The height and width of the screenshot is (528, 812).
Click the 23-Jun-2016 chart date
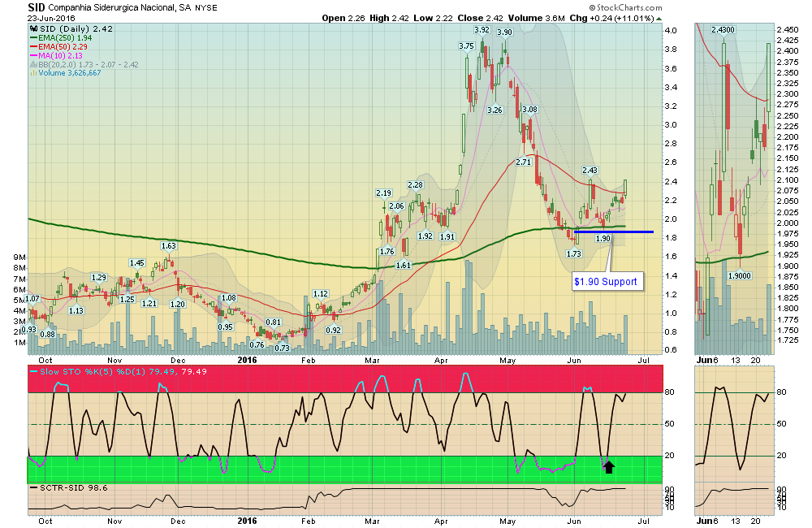tap(51, 18)
